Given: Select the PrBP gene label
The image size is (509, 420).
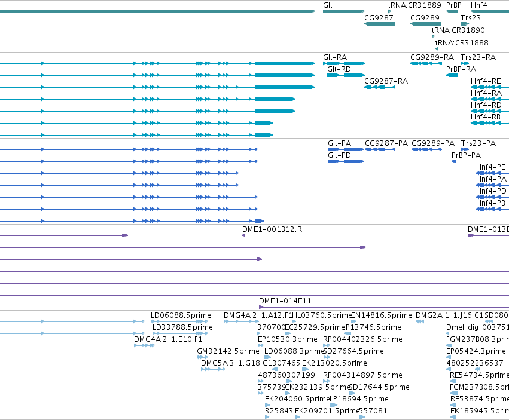Looking at the screenshot, I should point(454,5).
